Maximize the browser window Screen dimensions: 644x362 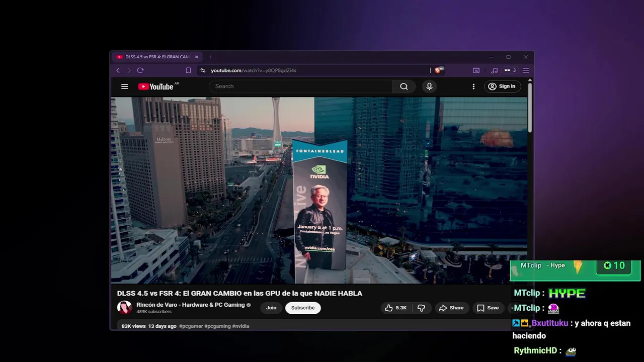click(x=508, y=57)
